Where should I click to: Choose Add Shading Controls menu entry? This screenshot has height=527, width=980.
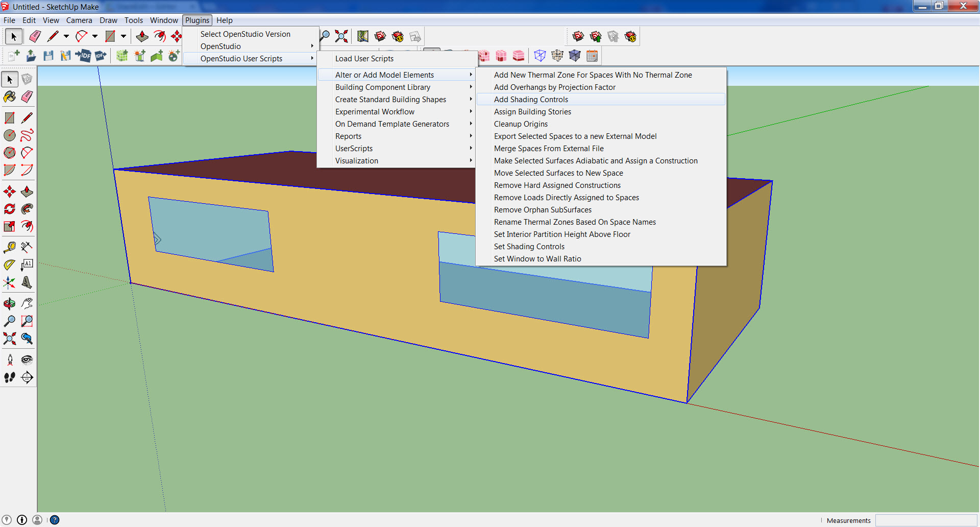tap(531, 100)
